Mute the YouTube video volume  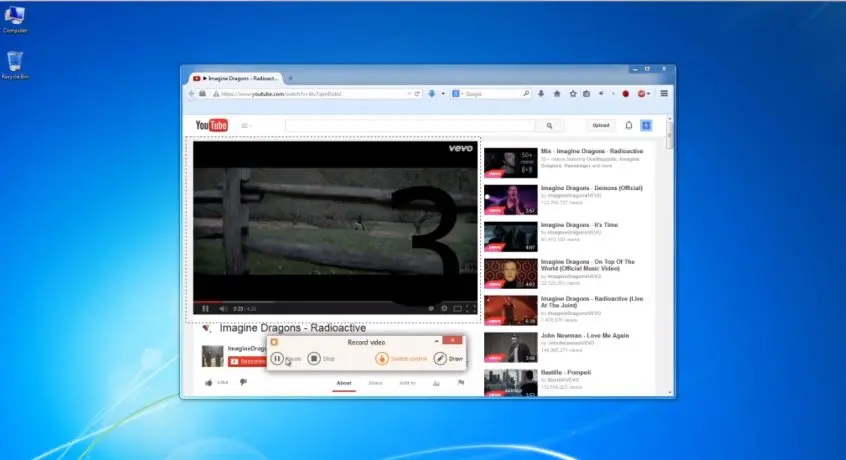tap(222, 308)
